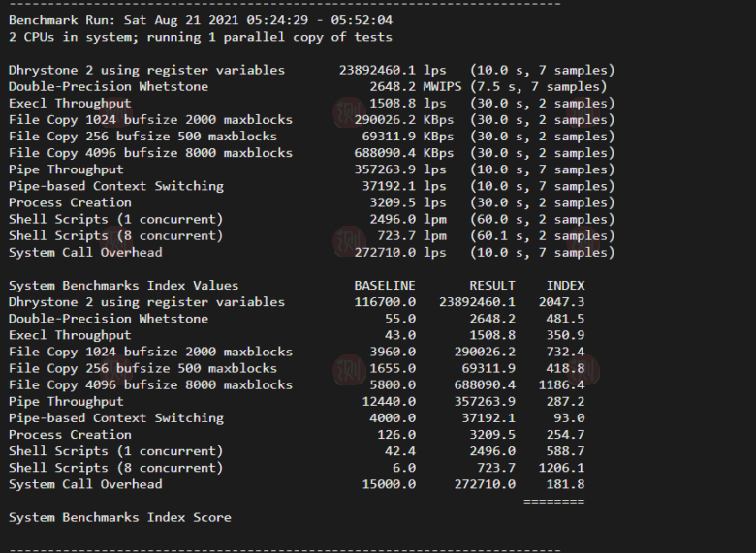
Task: Click the Context Switching index value 93.0
Action: click(x=573, y=417)
